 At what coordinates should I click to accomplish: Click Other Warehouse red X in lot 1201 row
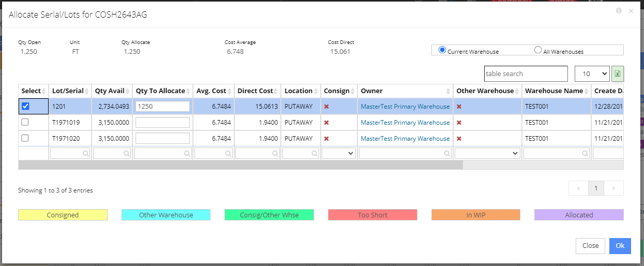point(459,107)
